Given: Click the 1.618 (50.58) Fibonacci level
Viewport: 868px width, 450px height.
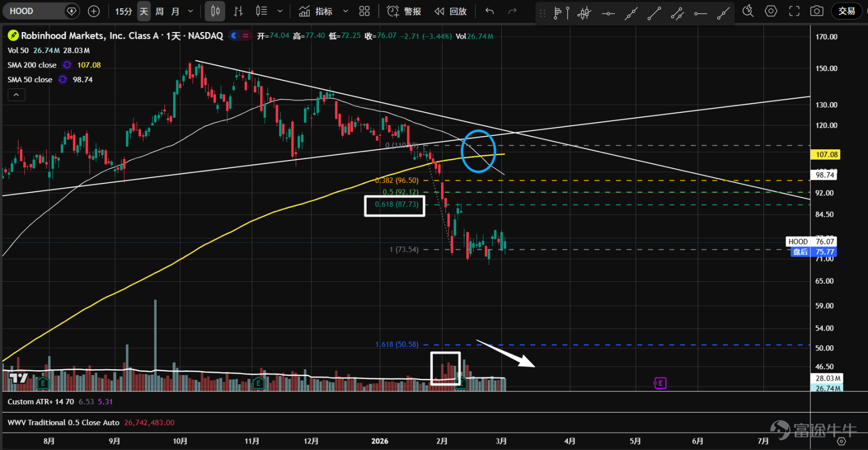Looking at the screenshot, I should pyautogui.click(x=397, y=345).
